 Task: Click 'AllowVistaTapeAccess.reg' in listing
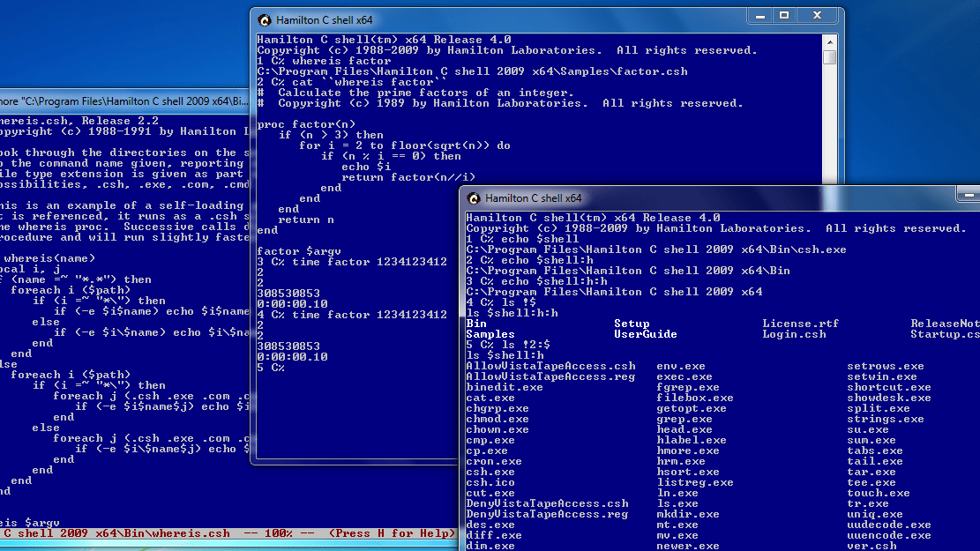[x=550, y=376]
